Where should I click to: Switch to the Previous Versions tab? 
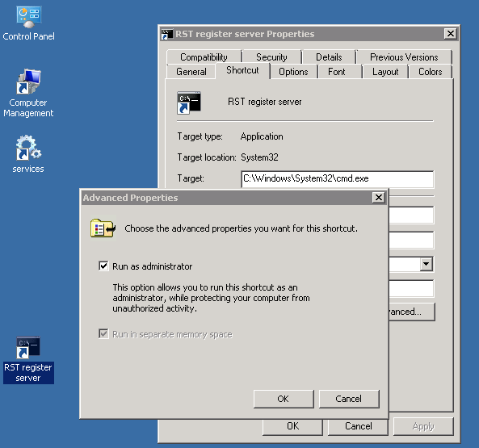[404, 57]
